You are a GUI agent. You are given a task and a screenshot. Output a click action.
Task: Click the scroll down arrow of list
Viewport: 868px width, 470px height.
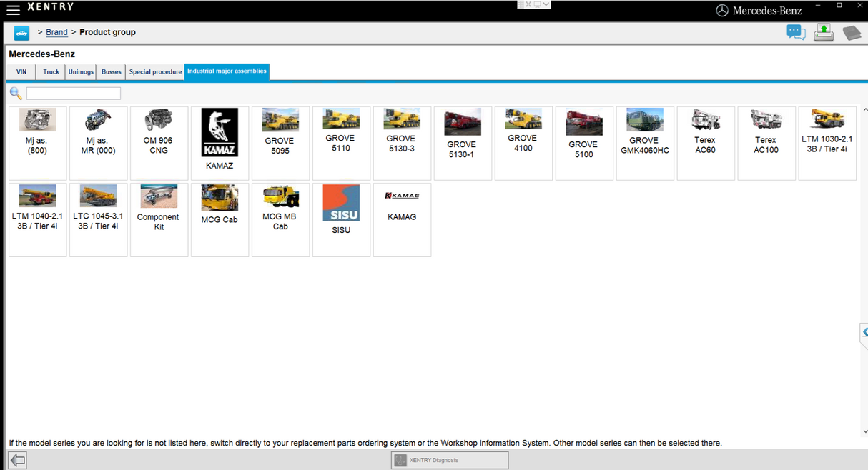coord(865,431)
